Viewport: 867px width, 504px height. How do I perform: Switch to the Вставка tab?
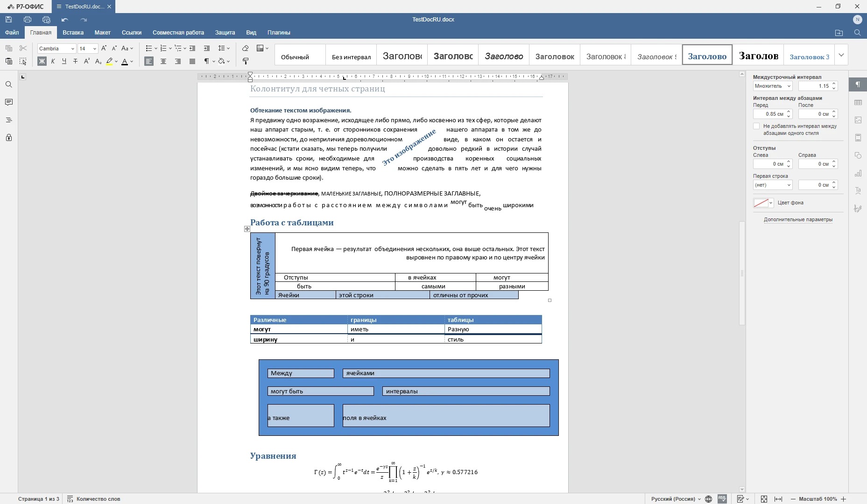coord(73,32)
